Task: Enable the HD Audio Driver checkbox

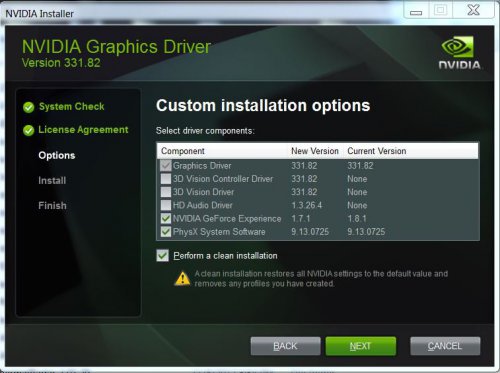Action: coord(166,205)
